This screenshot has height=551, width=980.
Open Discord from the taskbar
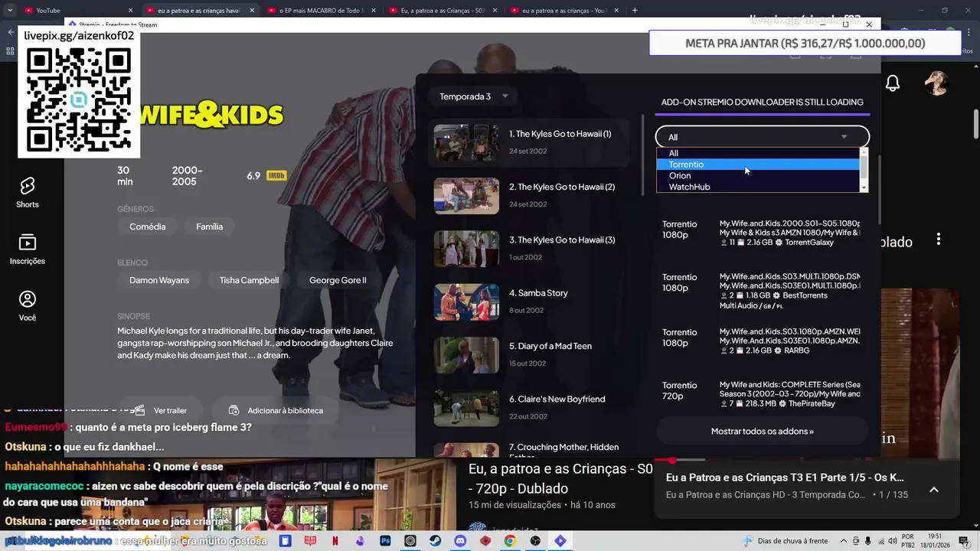(x=460, y=541)
